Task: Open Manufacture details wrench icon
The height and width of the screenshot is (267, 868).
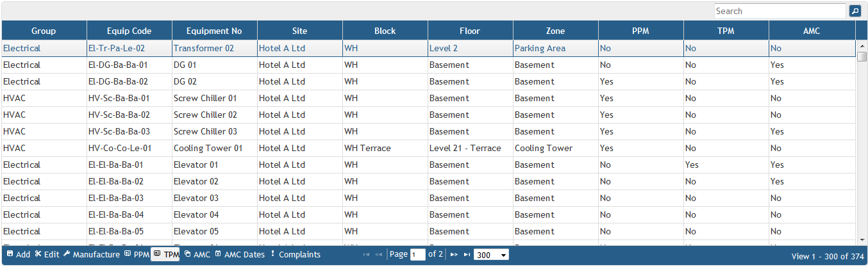Action: click(67, 254)
